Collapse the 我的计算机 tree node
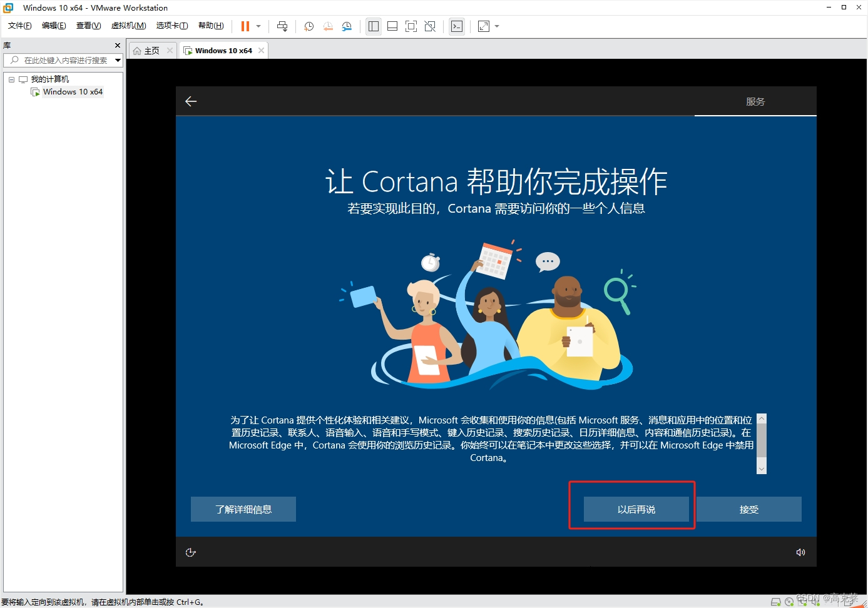868x608 pixels. [x=11, y=79]
